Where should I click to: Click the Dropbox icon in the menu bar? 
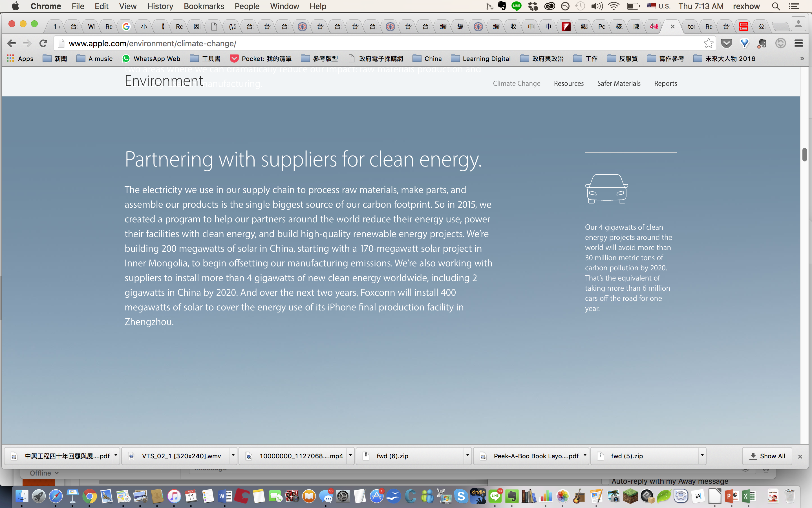point(533,6)
